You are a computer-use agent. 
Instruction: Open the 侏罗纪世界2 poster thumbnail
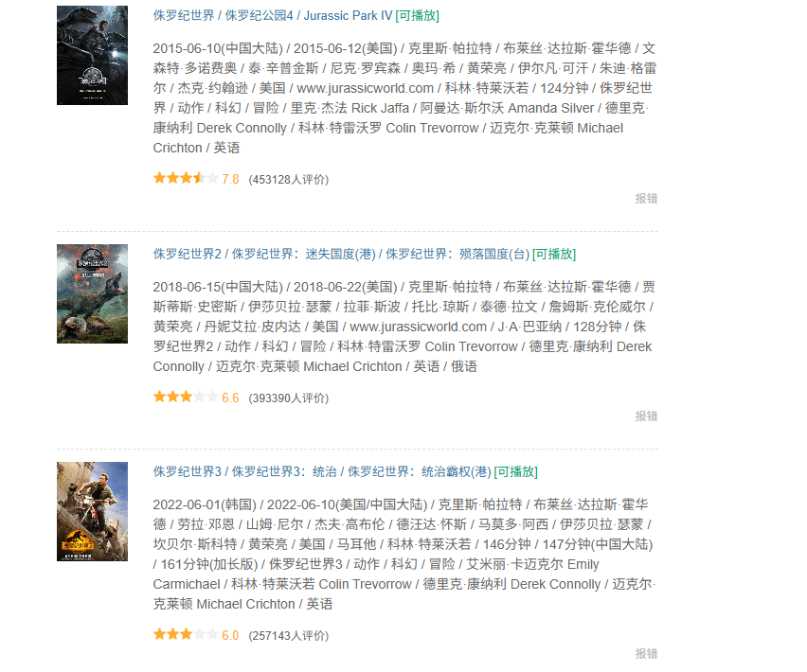92,293
